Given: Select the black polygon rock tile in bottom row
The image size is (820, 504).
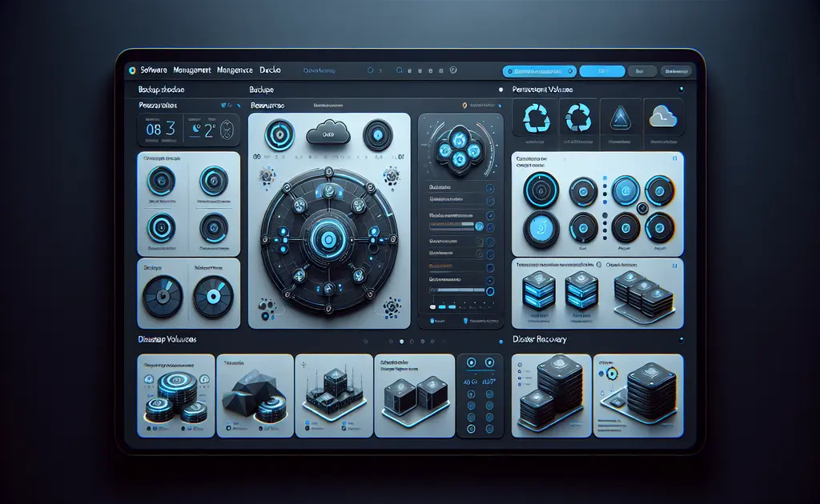Looking at the screenshot, I should pyautogui.click(x=255, y=397).
